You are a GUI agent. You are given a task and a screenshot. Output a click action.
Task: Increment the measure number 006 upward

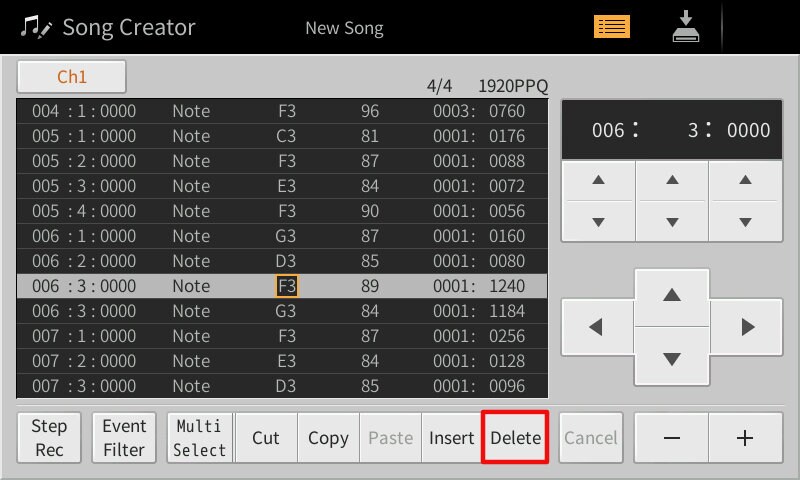[598, 181]
